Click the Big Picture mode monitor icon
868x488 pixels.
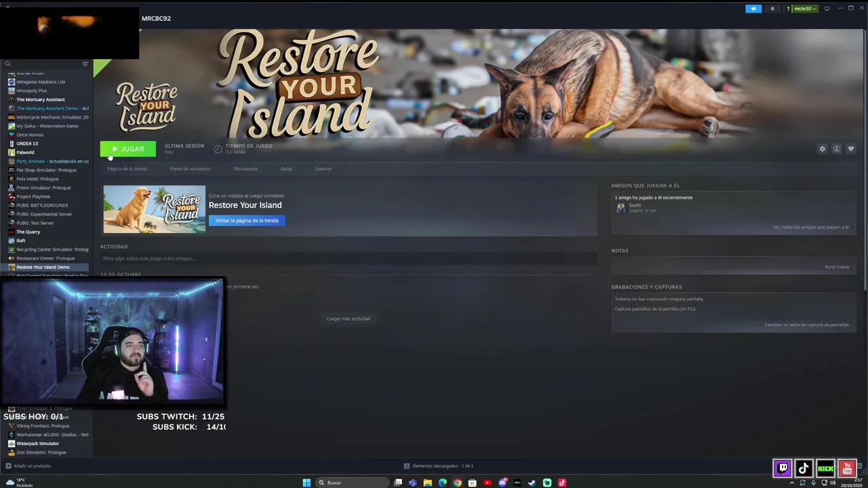pyautogui.click(x=827, y=9)
